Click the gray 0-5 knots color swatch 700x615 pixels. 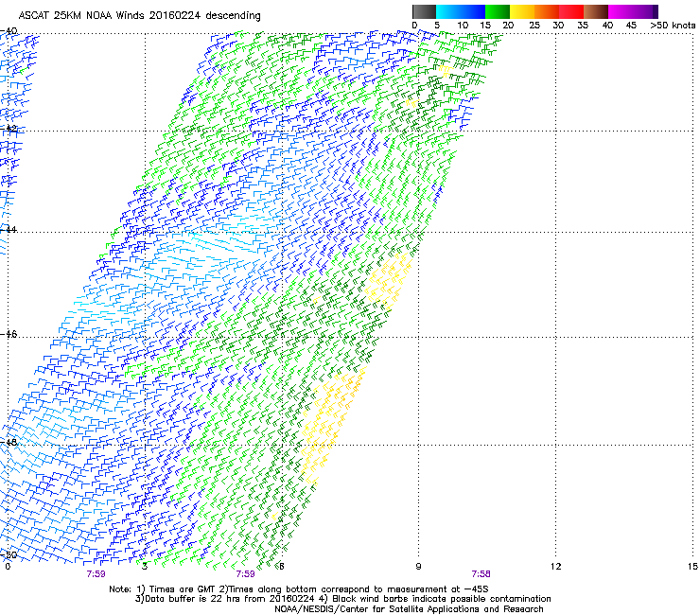pyautogui.click(x=424, y=11)
